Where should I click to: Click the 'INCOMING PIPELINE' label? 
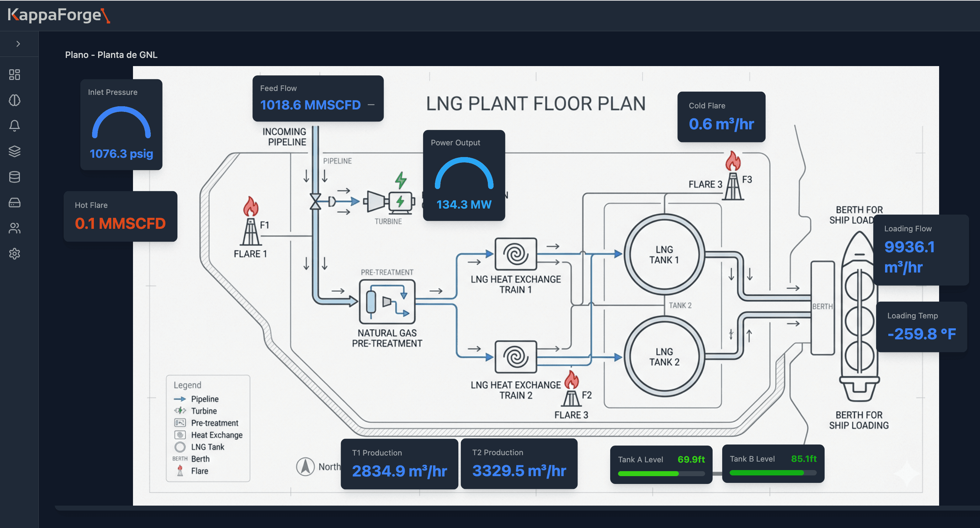pyautogui.click(x=285, y=137)
